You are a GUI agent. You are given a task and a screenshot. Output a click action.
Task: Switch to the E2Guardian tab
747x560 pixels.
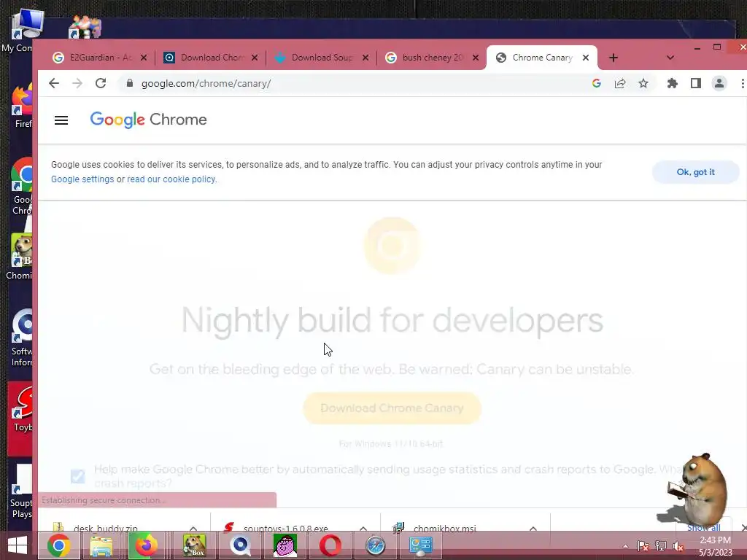point(100,58)
